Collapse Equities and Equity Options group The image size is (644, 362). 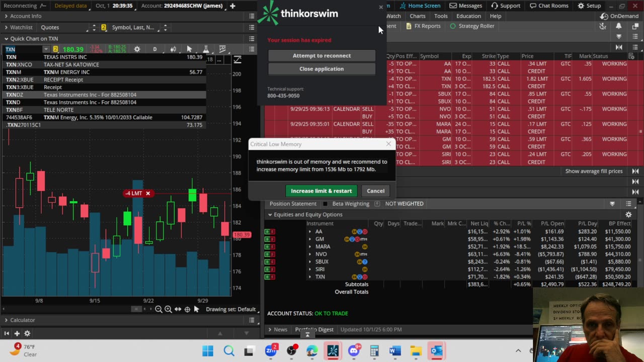point(270,215)
